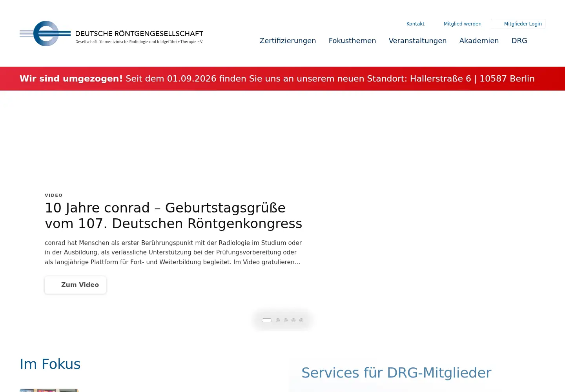
Task: Click the Zum Video button
Action: pyautogui.click(x=75, y=285)
